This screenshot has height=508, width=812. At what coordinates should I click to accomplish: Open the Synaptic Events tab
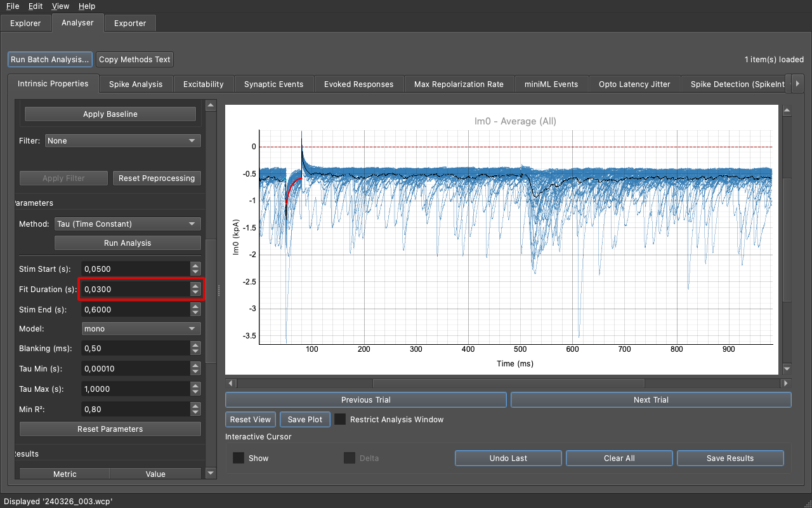click(x=273, y=84)
